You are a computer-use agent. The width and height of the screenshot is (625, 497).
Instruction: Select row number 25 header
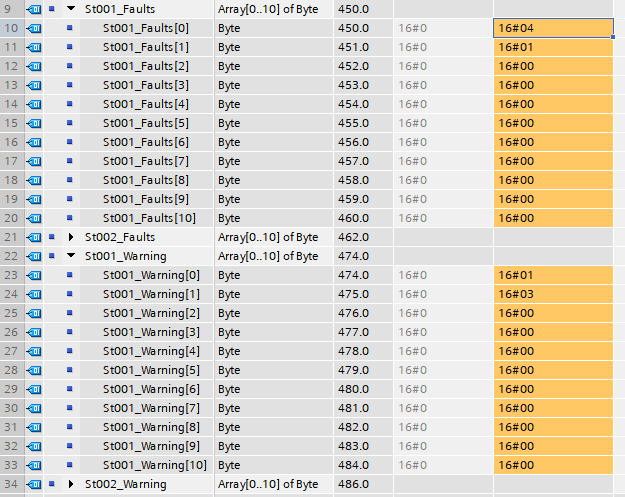[x=12, y=313]
